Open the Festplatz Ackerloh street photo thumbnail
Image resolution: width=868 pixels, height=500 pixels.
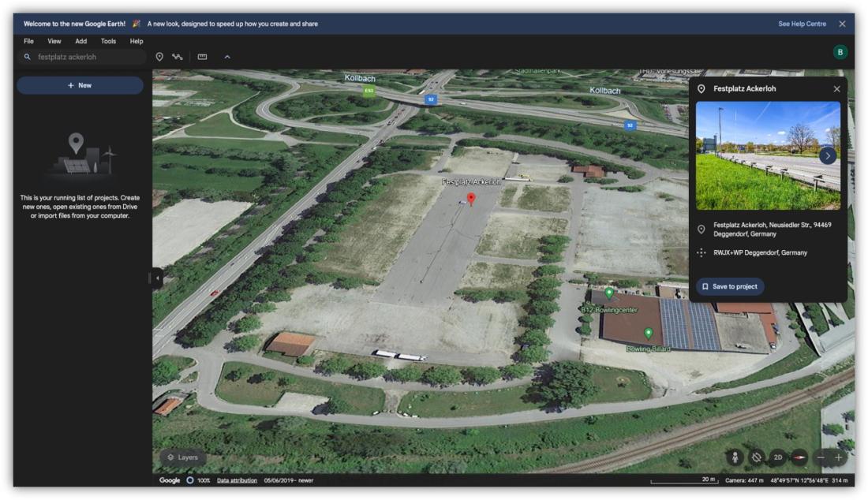pyautogui.click(x=768, y=155)
